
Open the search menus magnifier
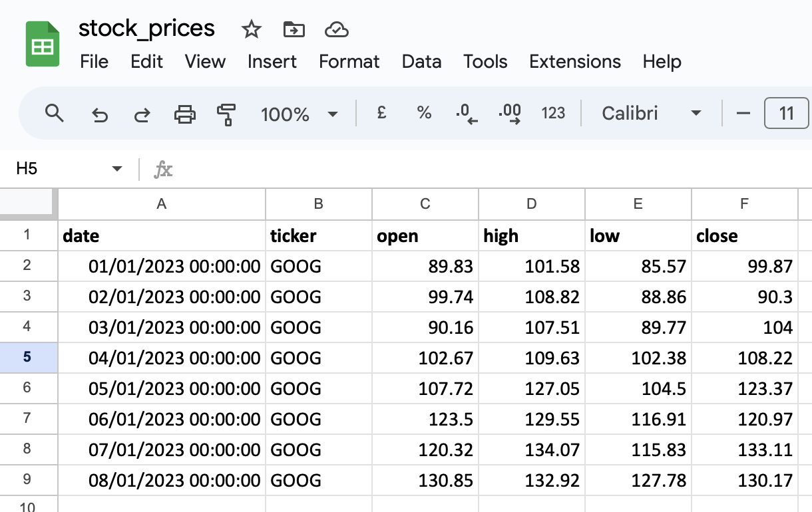point(54,114)
